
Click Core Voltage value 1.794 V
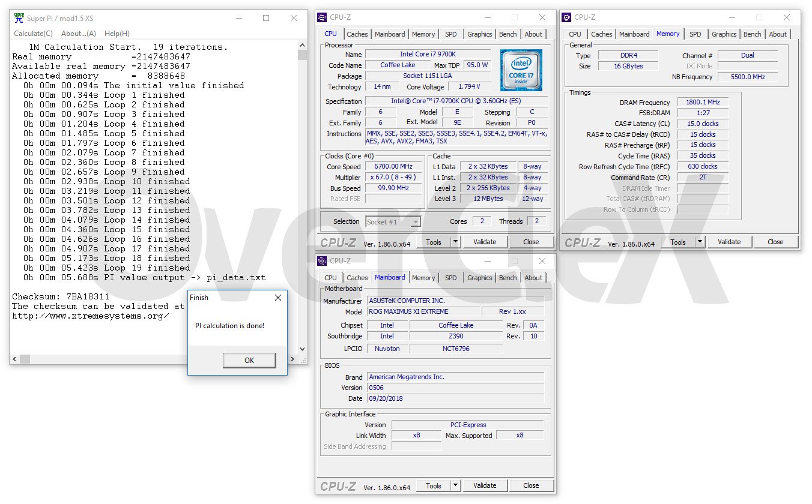[469, 87]
